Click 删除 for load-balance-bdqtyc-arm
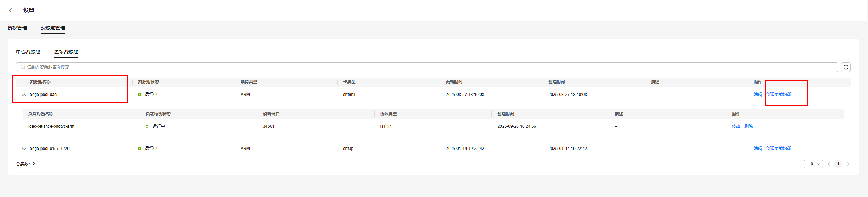This screenshot has width=868, height=197. point(749,126)
